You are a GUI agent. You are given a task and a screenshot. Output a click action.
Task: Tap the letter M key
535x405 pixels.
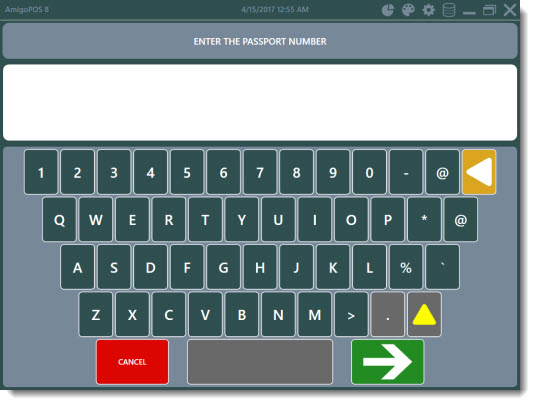click(315, 314)
